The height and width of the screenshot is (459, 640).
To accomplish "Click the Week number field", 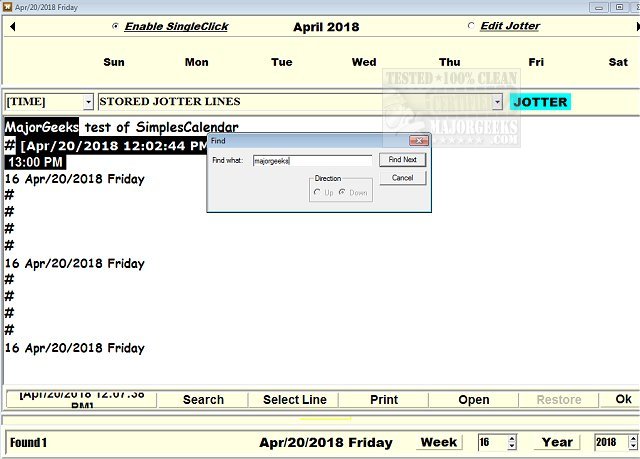I will (x=493, y=442).
